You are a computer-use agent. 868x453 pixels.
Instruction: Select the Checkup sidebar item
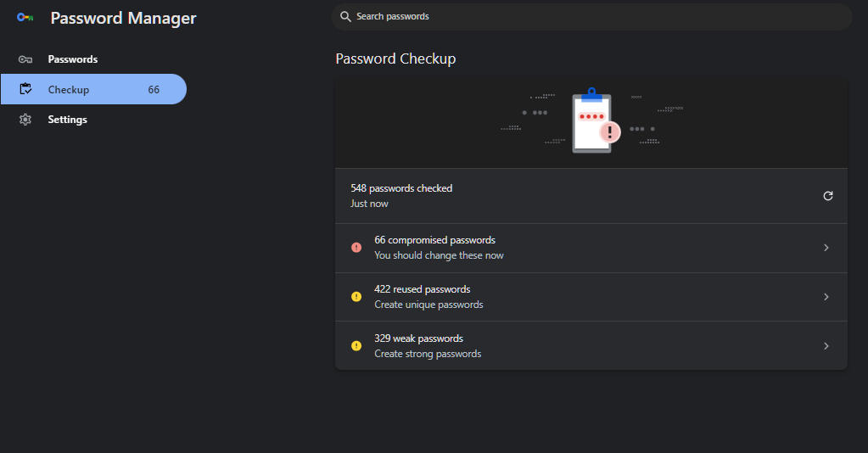93,89
